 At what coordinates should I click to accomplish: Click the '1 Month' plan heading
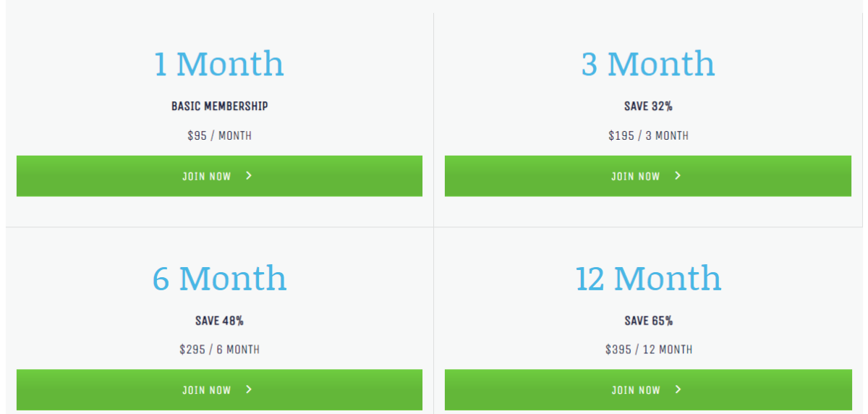219,64
